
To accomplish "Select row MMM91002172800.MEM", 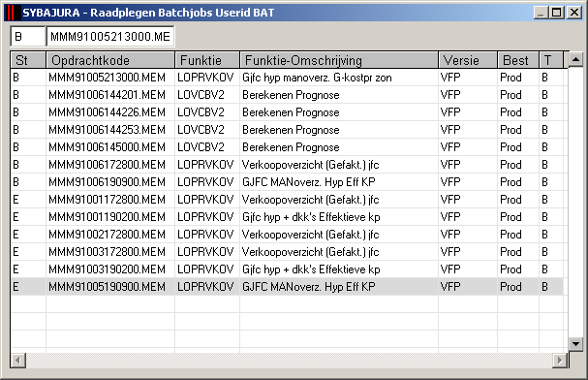I will (287, 235).
